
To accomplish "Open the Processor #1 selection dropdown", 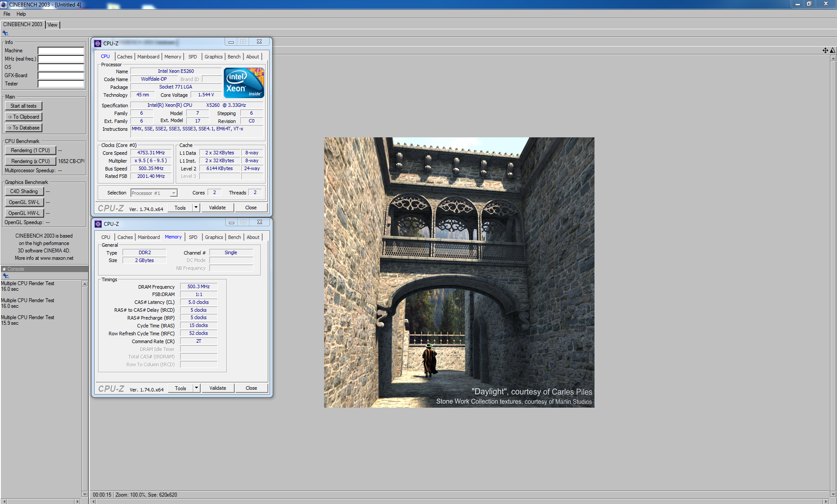I will (x=154, y=193).
